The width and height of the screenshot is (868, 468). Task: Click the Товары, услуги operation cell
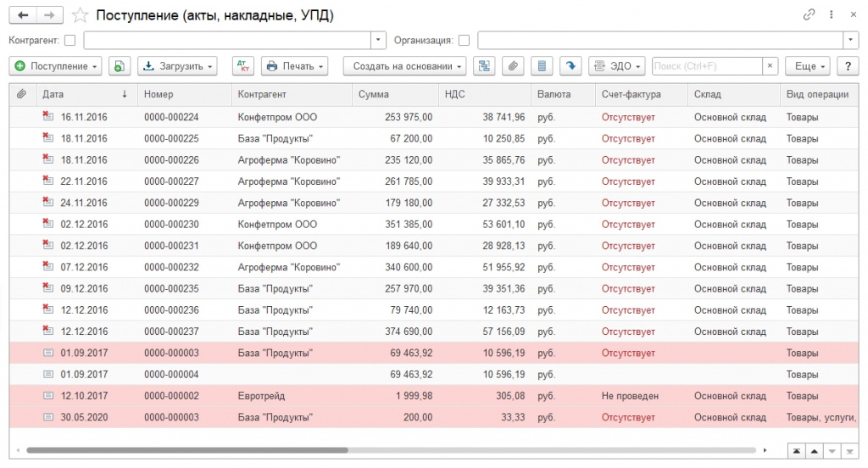point(821,417)
